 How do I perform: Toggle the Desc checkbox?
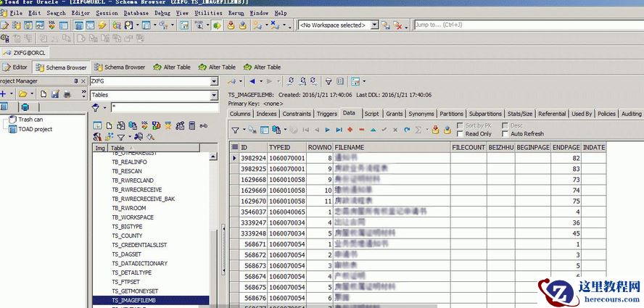coord(505,125)
